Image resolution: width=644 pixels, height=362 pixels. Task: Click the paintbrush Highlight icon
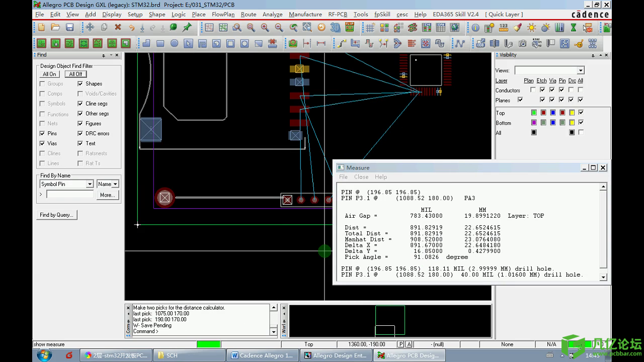[x=517, y=28]
